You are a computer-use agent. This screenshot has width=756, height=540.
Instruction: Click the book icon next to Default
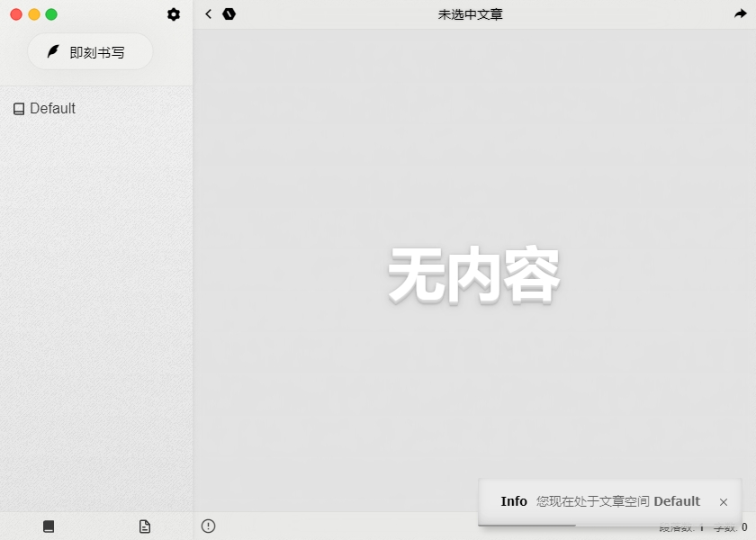click(19, 109)
